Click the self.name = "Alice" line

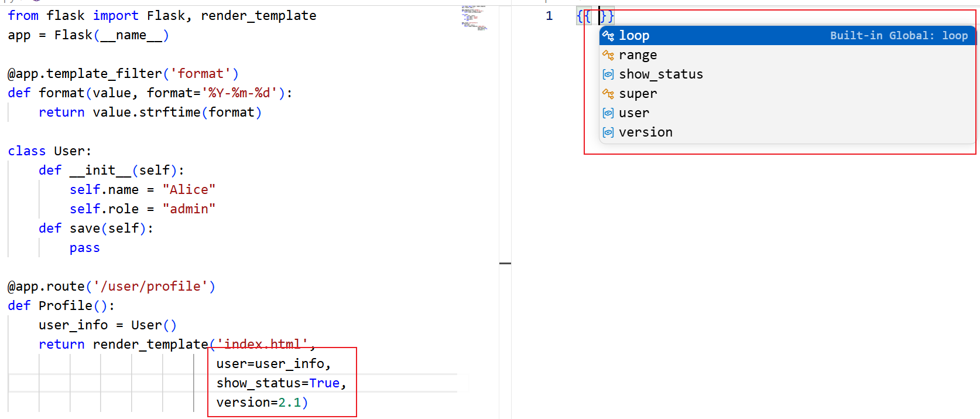click(x=142, y=190)
